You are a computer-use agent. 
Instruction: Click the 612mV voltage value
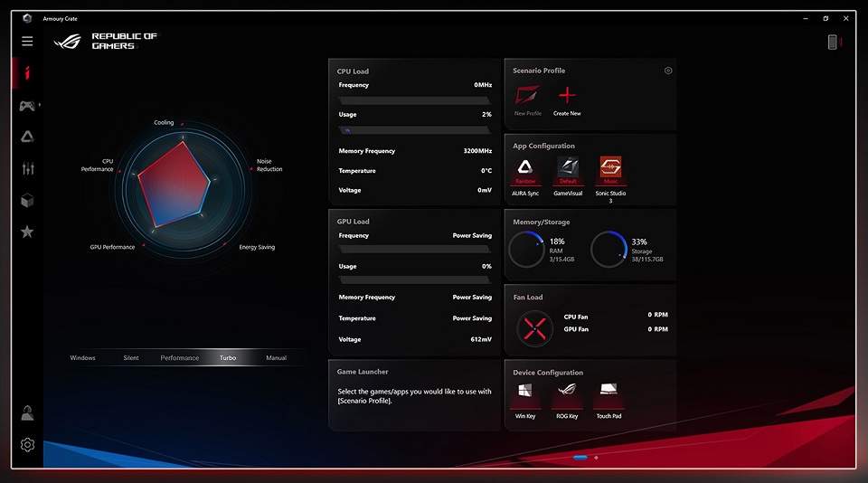click(x=480, y=339)
